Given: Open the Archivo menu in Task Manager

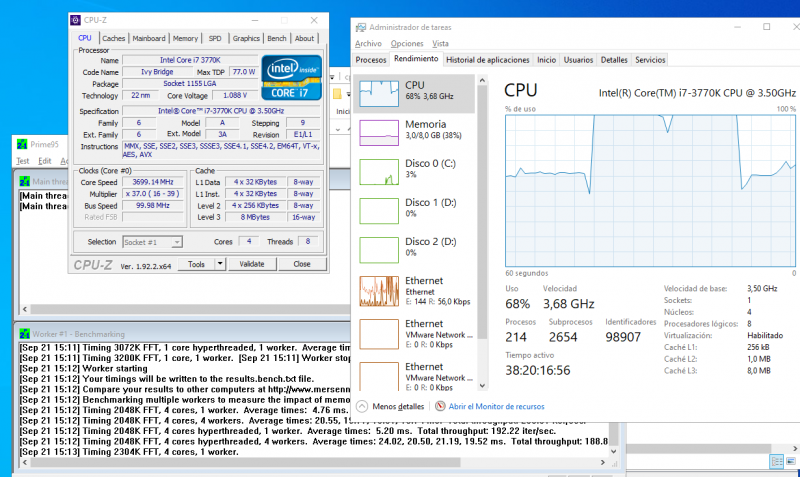Looking at the screenshot, I should 368,43.
